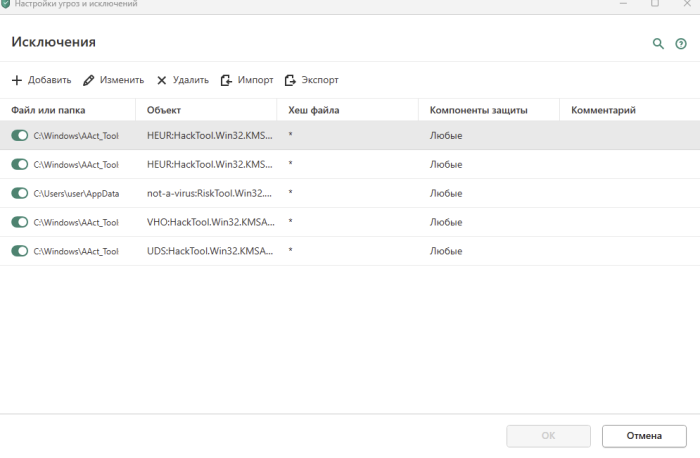
Task: Cancel changes with the Отмена button
Action: click(x=644, y=436)
